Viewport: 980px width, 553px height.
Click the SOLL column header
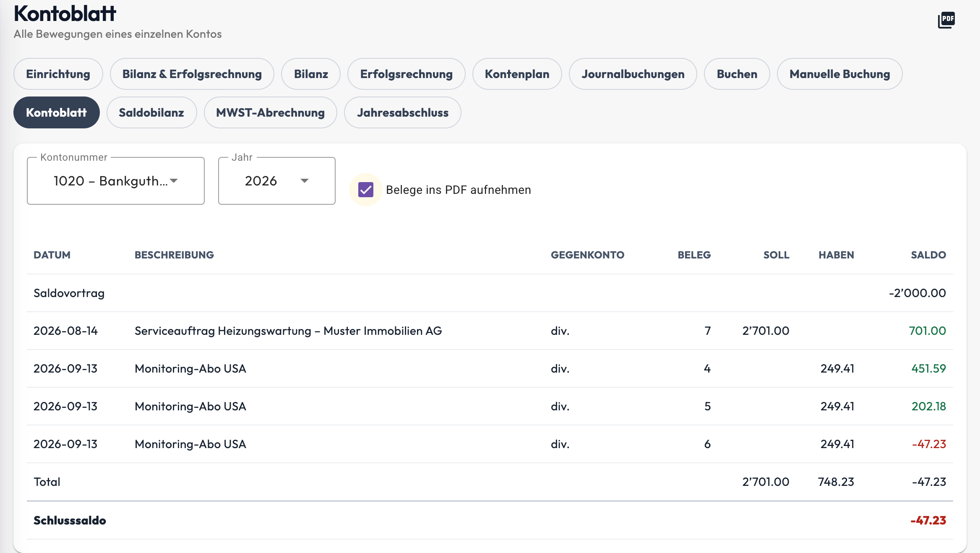[776, 255]
